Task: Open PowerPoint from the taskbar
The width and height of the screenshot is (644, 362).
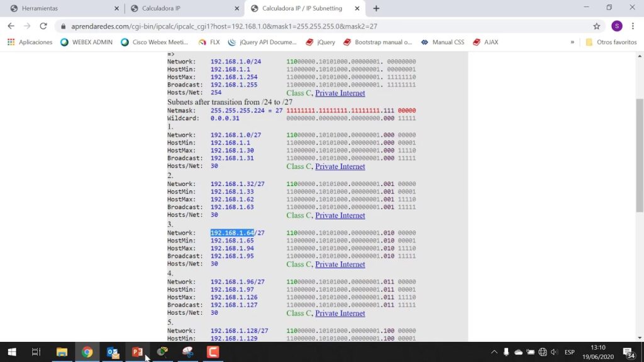Action: [x=137, y=352]
